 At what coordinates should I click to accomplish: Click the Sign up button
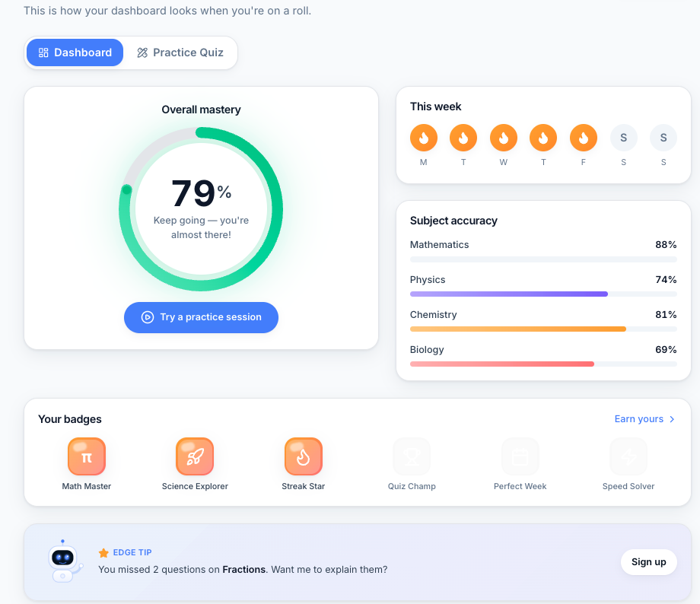pyautogui.click(x=649, y=562)
